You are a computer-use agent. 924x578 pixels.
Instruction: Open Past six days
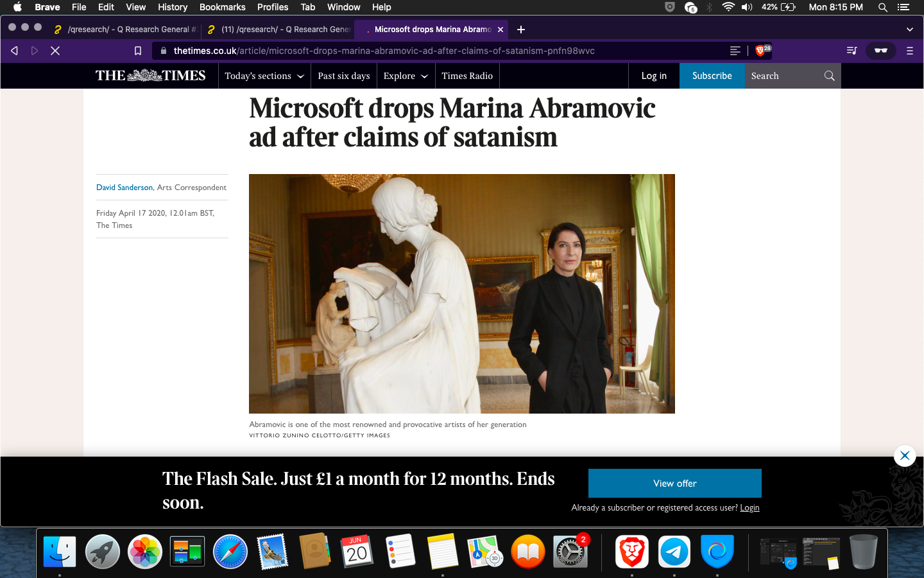(344, 76)
